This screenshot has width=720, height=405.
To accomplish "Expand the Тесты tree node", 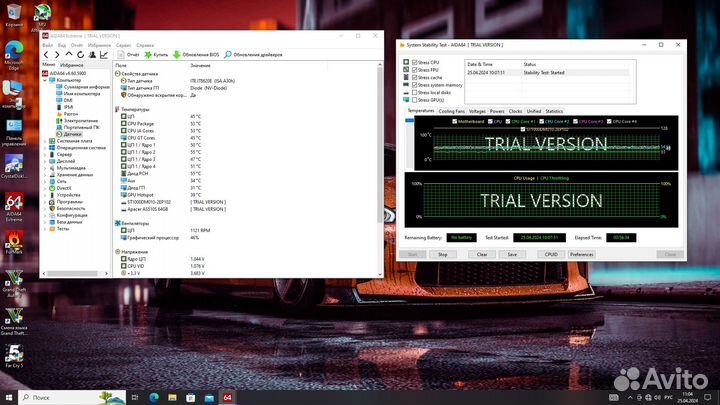I will 45,229.
